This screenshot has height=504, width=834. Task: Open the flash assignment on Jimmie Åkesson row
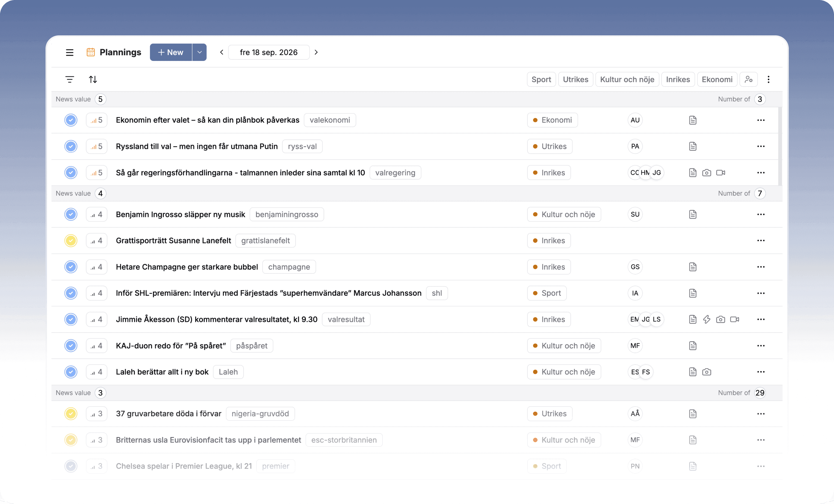pyautogui.click(x=706, y=319)
